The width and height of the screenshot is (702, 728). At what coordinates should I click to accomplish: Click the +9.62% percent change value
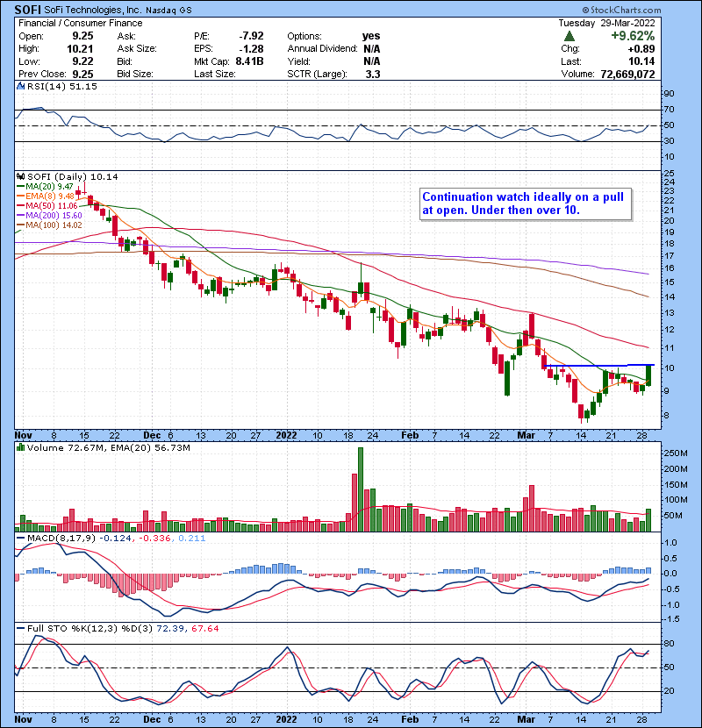pos(633,36)
